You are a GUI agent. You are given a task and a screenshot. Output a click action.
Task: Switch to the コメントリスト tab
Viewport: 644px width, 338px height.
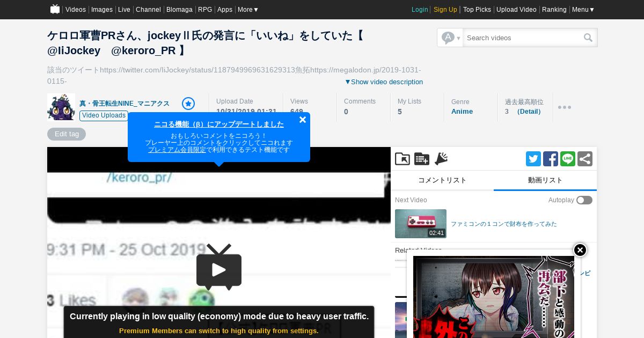tap(442, 180)
